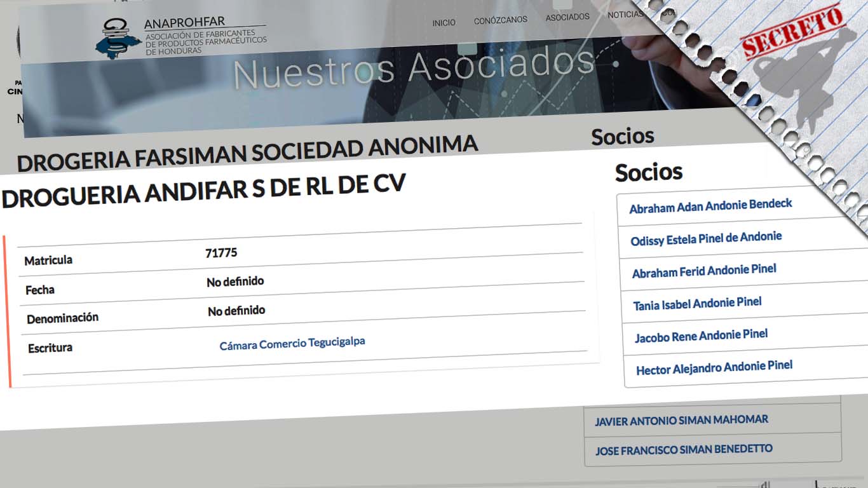Click the Matricula value 71775
868x488 pixels.
pos(221,253)
